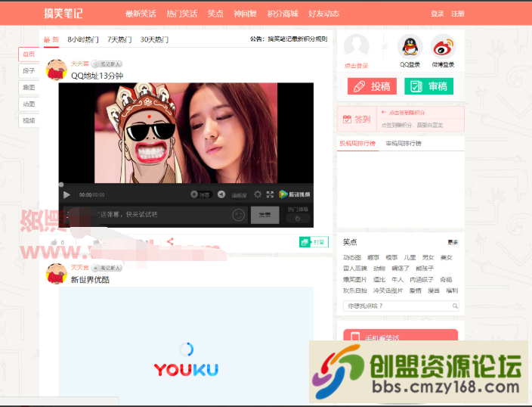This screenshot has height=407, width=532.
Task: Open the emoji smiley picker in the player
Action: 239,215
